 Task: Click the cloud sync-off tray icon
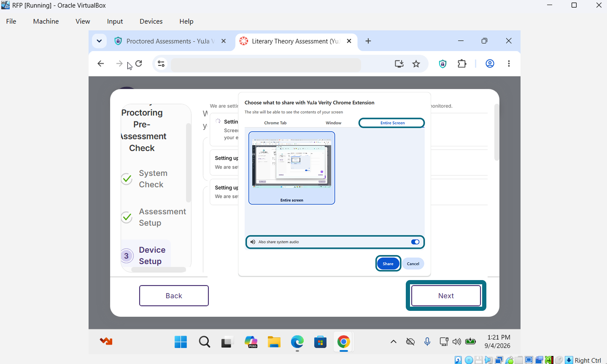tap(410, 342)
